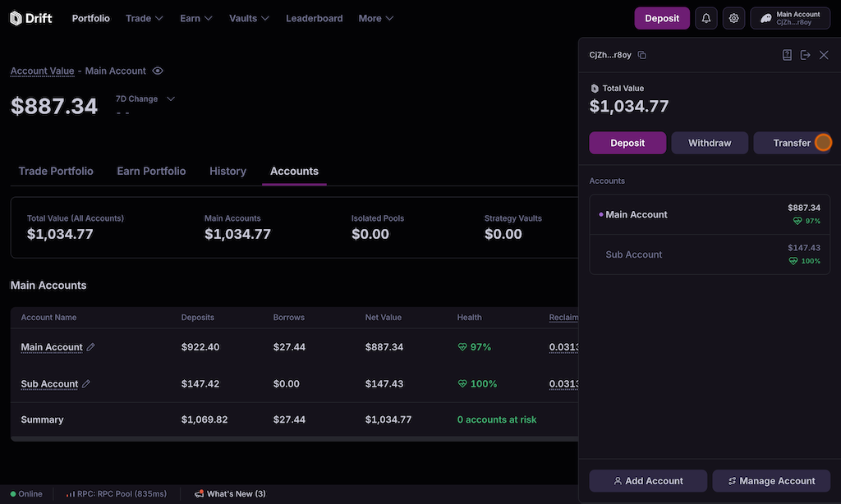The image size is (841, 504).
Task: Copy the CjZh...r8oy wallet address
Action: point(642,55)
